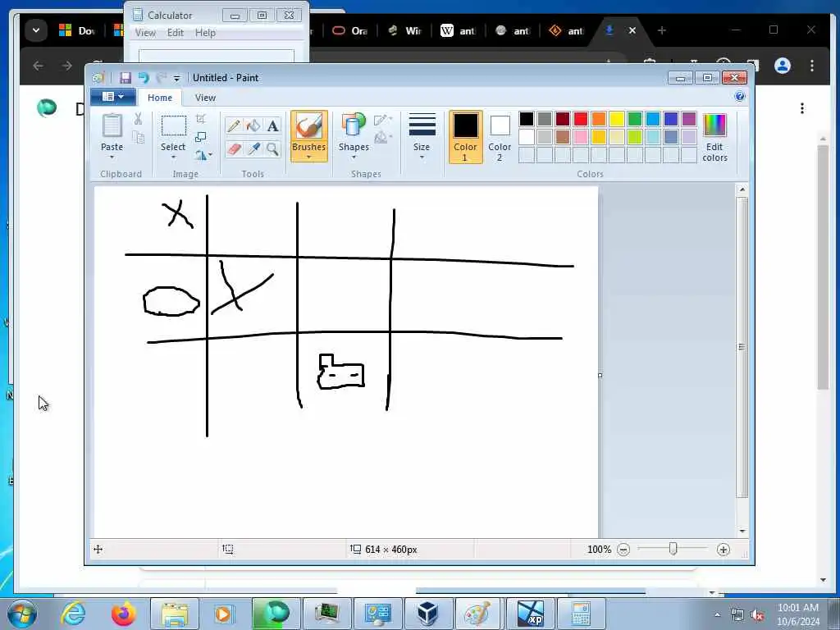
Task: Click zoom out minus button in status bar
Action: point(623,550)
